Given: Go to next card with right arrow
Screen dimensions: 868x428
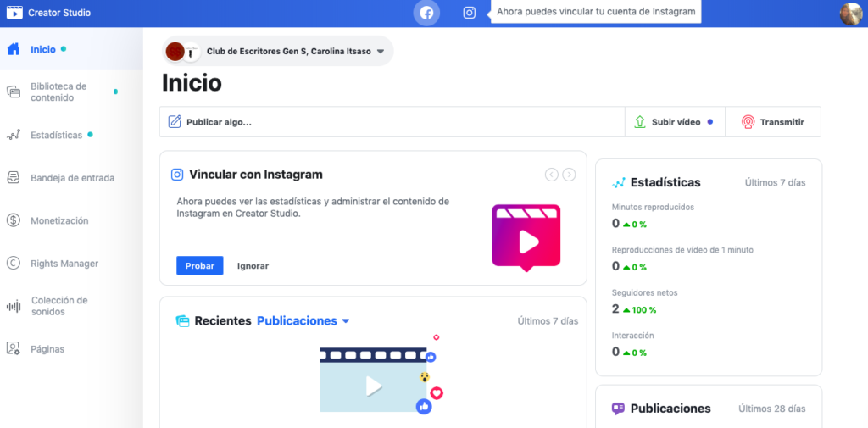Looking at the screenshot, I should (x=569, y=175).
